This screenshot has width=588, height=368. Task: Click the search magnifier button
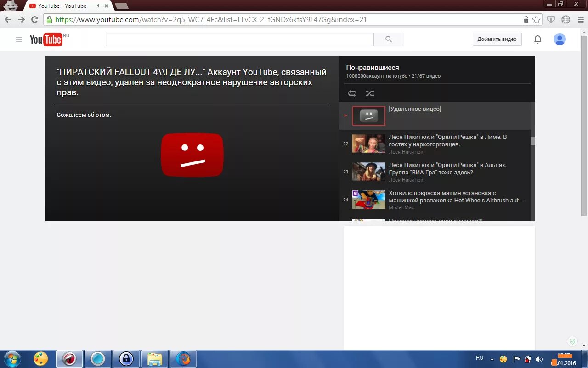pyautogui.click(x=389, y=40)
